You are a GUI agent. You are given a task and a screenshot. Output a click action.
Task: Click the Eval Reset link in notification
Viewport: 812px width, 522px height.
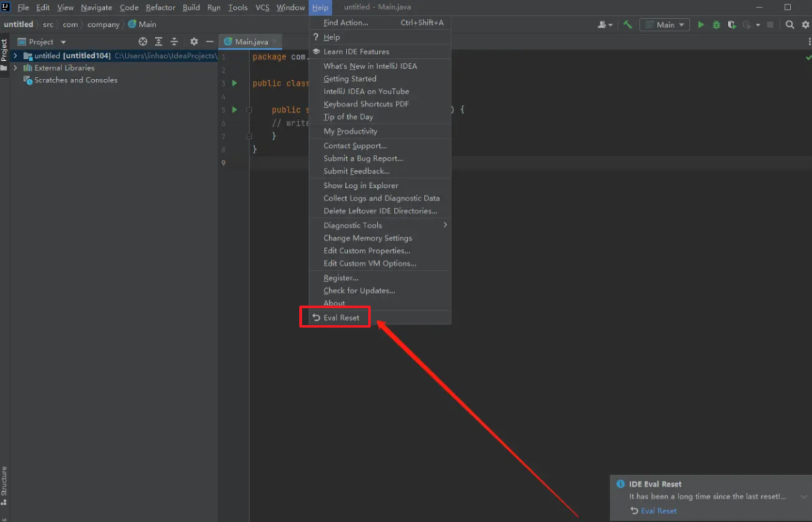(658, 511)
